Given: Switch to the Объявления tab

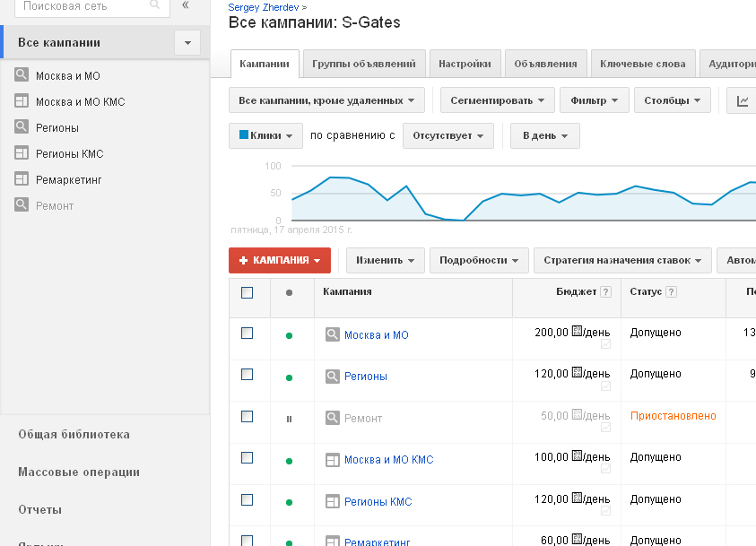Looking at the screenshot, I should click(x=546, y=64).
